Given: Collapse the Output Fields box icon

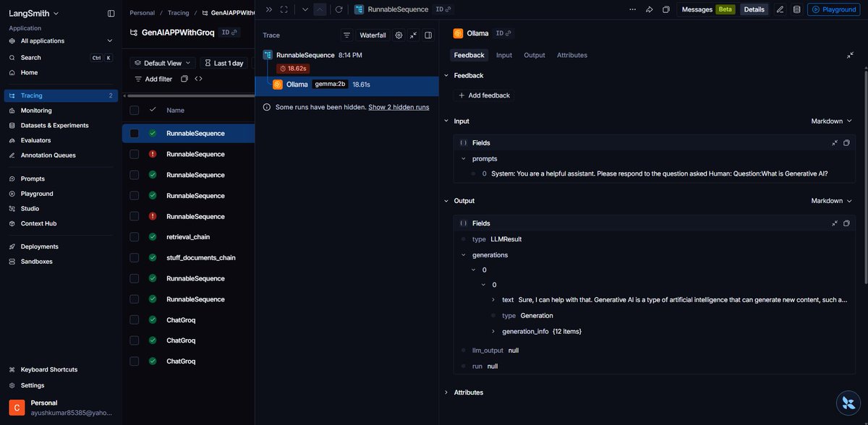Looking at the screenshot, I should pyautogui.click(x=834, y=223).
